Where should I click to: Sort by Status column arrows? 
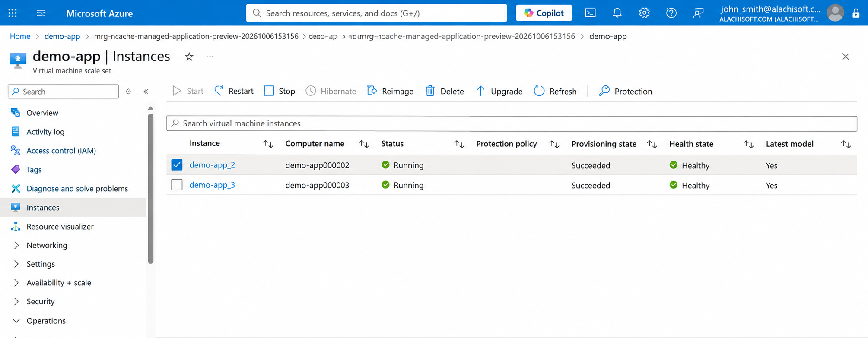click(x=459, y=144)
